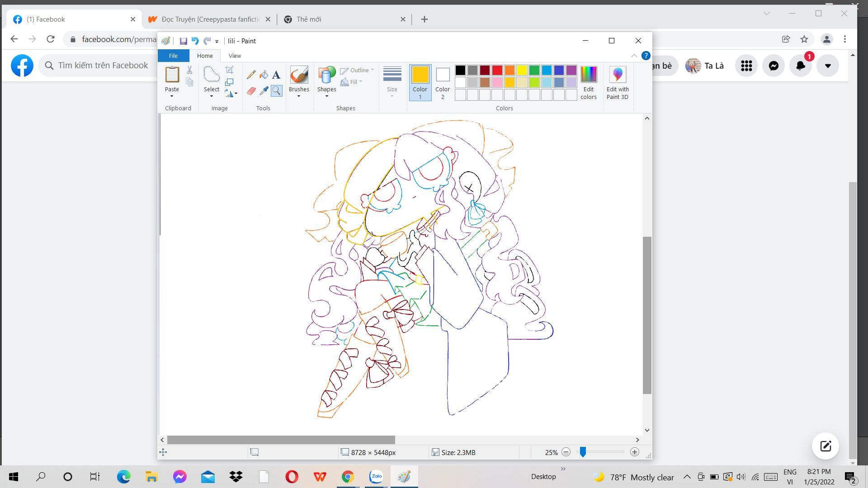Screen dimensions: 868x488
Task: Open the Outline dropdown
Action: click(357, 70)
